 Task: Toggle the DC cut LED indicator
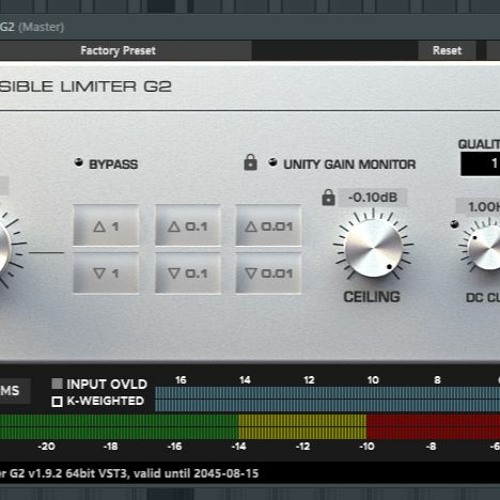point(454,224)
